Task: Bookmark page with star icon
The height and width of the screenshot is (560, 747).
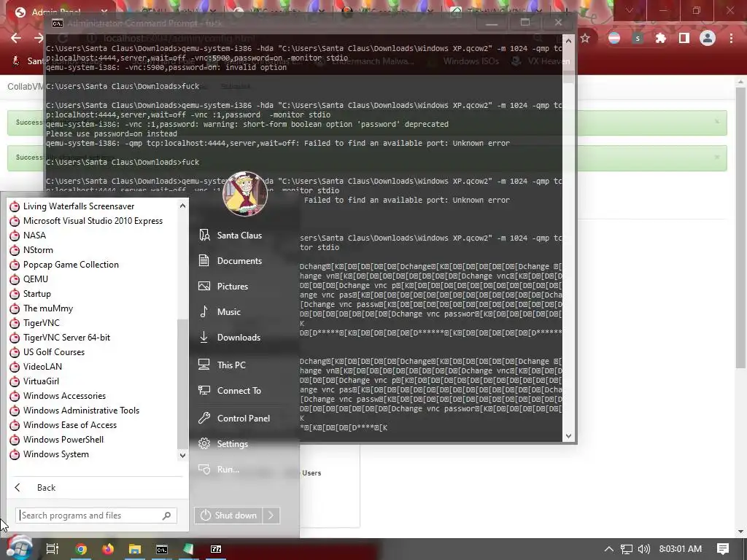Action: (x=585, y=38)
